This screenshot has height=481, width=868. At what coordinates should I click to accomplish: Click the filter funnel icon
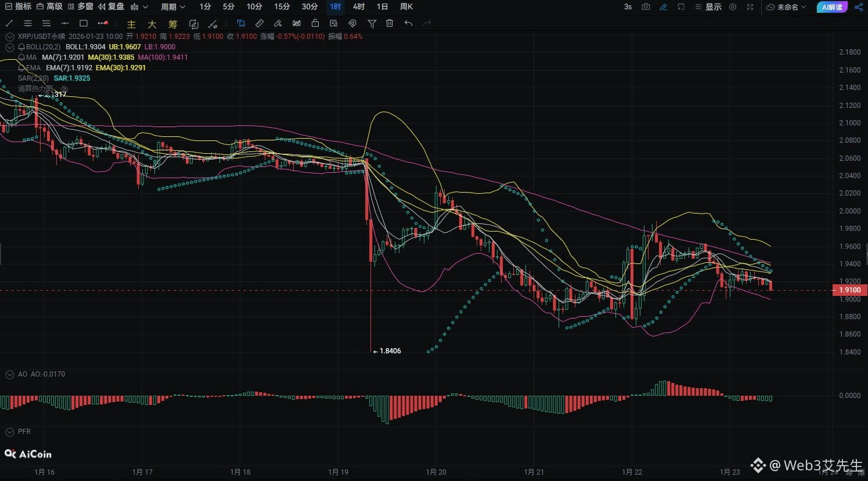pyautogui.click(x=372, y=23)
